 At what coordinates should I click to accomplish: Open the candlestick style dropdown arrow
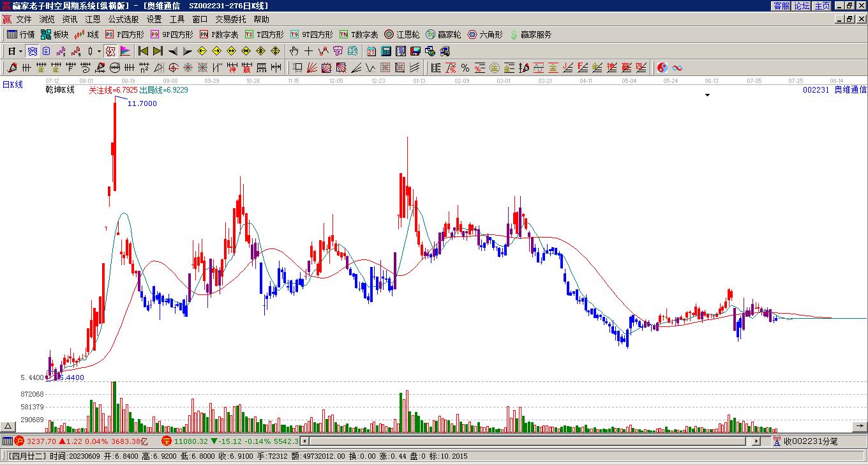99,51
